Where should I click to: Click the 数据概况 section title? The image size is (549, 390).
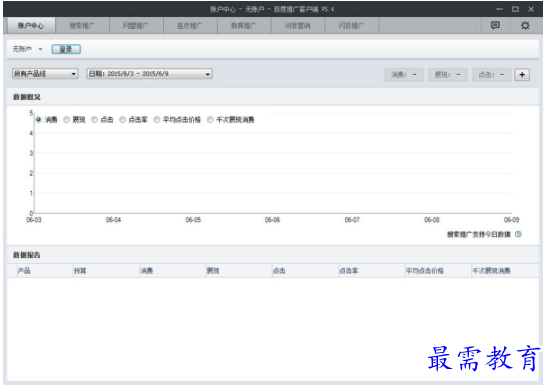pyautogui.click(x=27, y=97)
